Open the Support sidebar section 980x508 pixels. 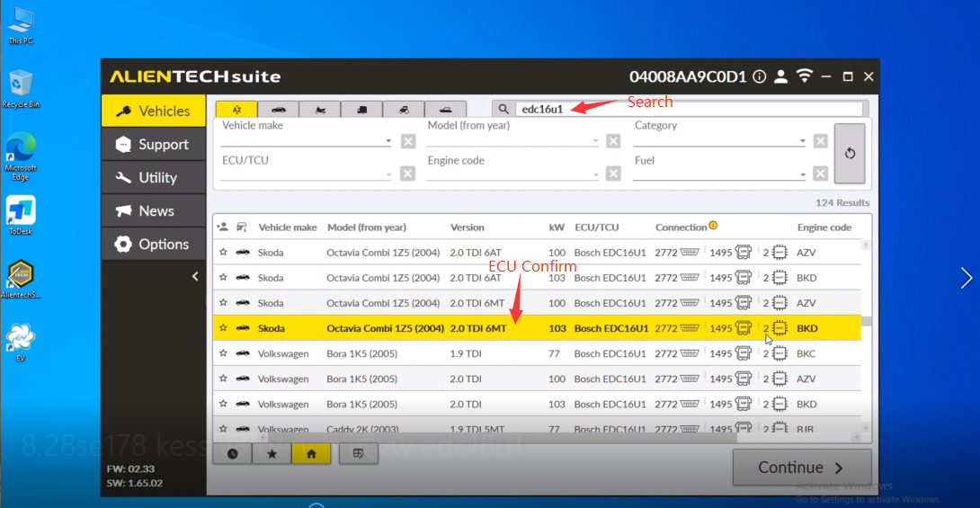[x=154, y=145]
